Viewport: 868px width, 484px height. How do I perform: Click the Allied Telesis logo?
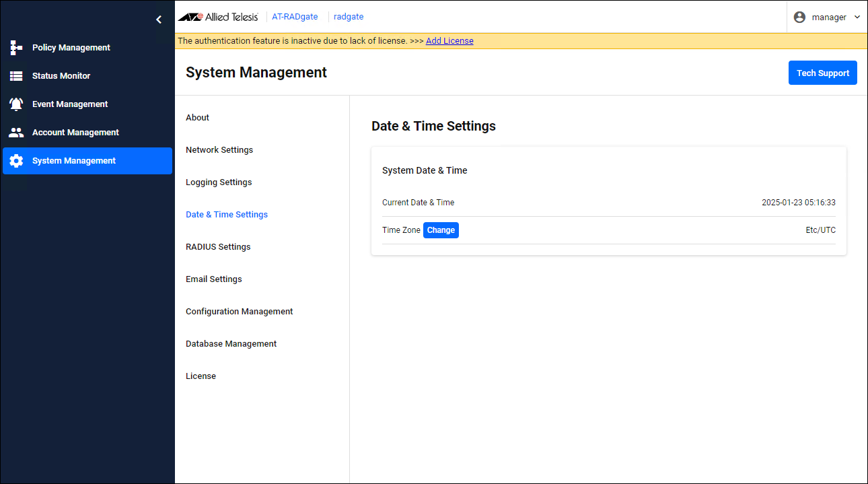(217, 17)
